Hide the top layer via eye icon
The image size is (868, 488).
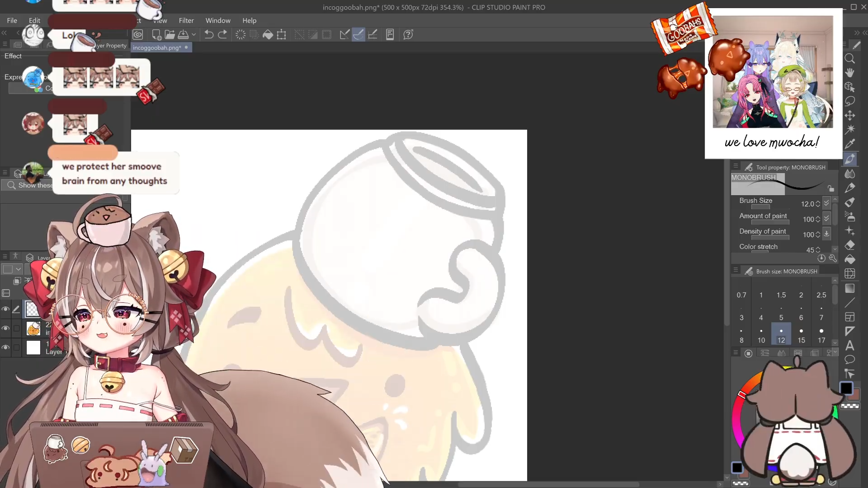pos(5,309)
